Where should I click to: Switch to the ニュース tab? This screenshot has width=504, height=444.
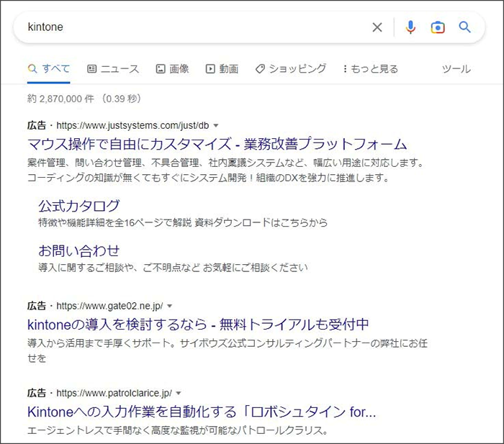(113, 69)
